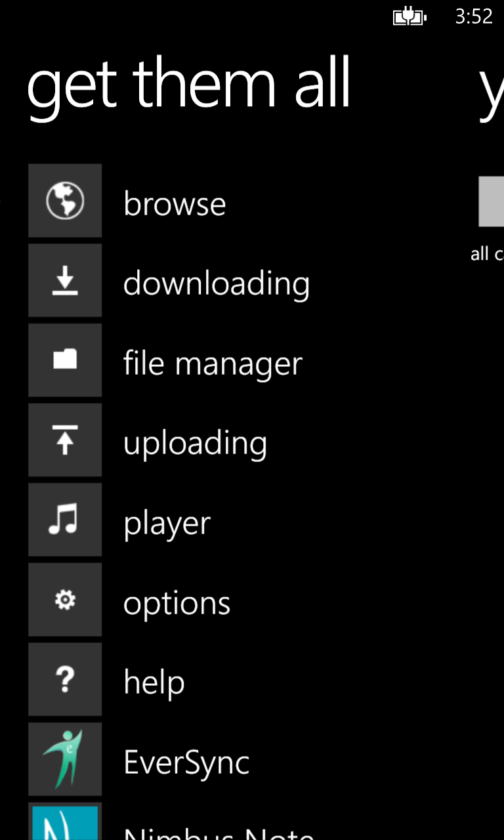Image resolution: width=504 pixels, height=840 pixels.
Task: Tap the music note player icon
Action: pyautogui.click(x=65, y=520)
